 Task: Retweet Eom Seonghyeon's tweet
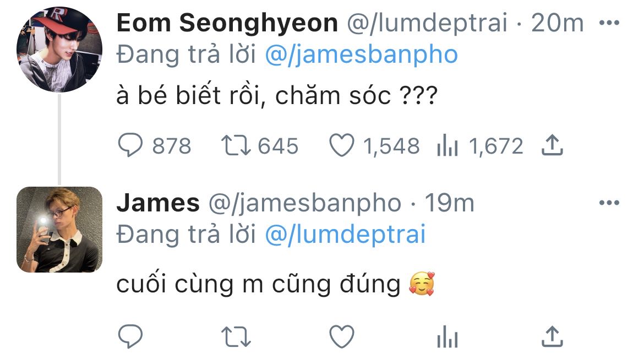click(236, 146)
